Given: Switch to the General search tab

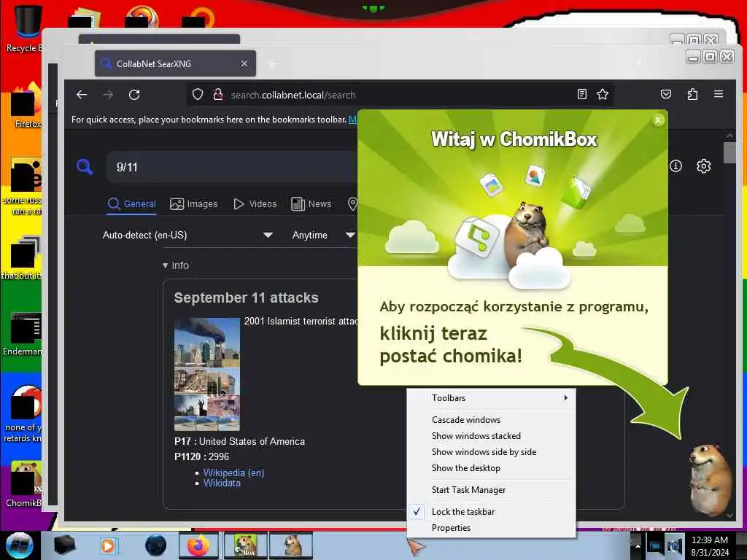Looking at the screenshot, I should (132, 204).
